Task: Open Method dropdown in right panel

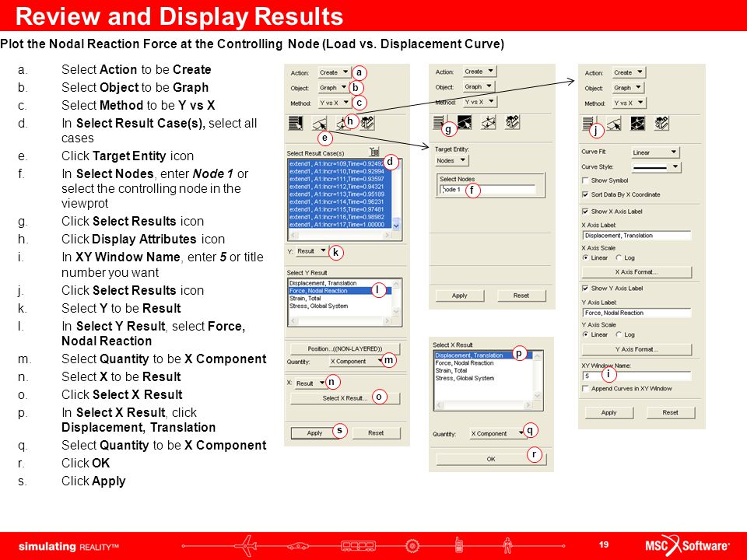Action: click(629, 103)
